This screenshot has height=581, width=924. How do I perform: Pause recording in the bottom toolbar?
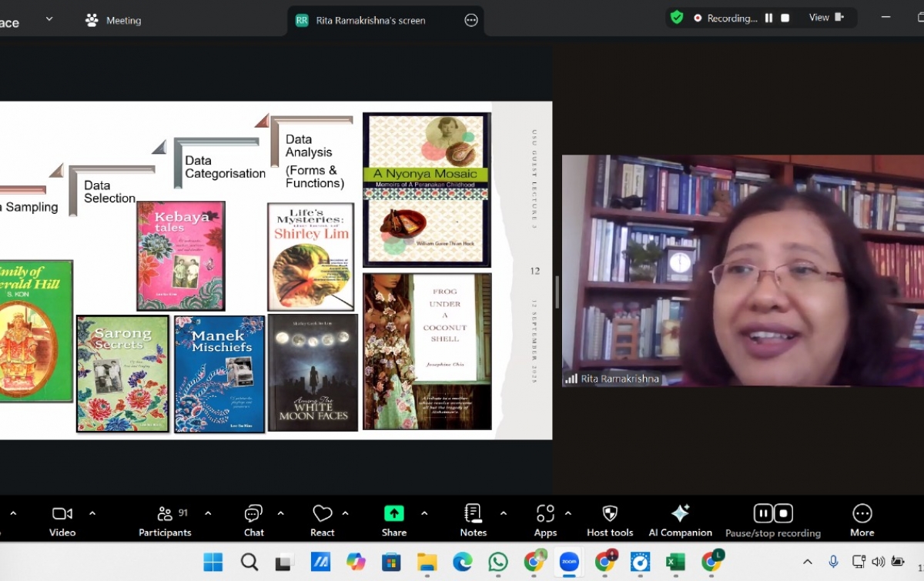tap(763, 513)
